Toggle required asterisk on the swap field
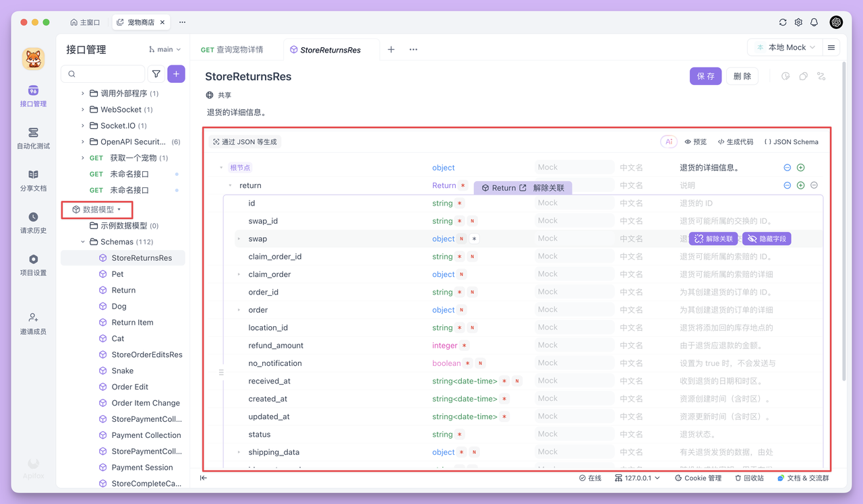Screen dimensions: 863x504 click(x=475, y=239)
